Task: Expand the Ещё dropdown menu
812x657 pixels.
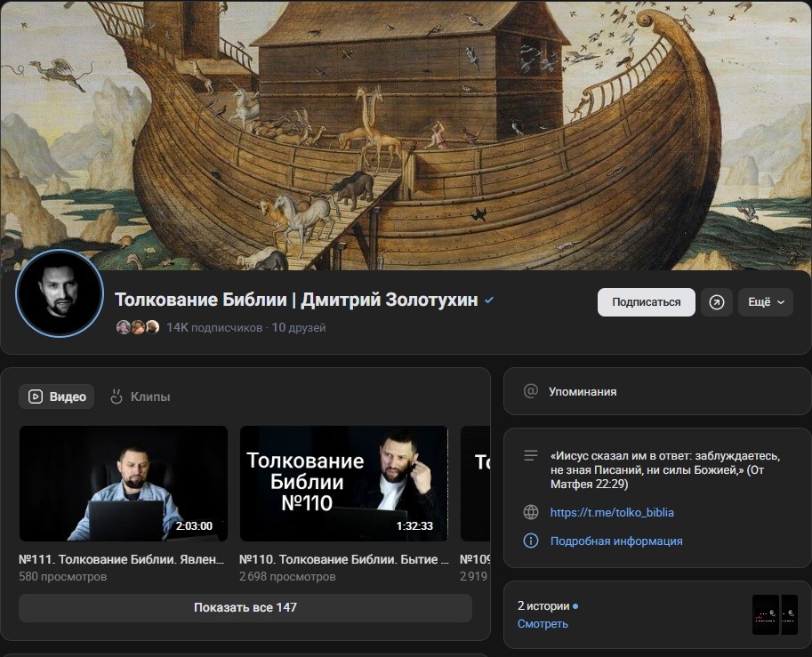Action: 766,302
